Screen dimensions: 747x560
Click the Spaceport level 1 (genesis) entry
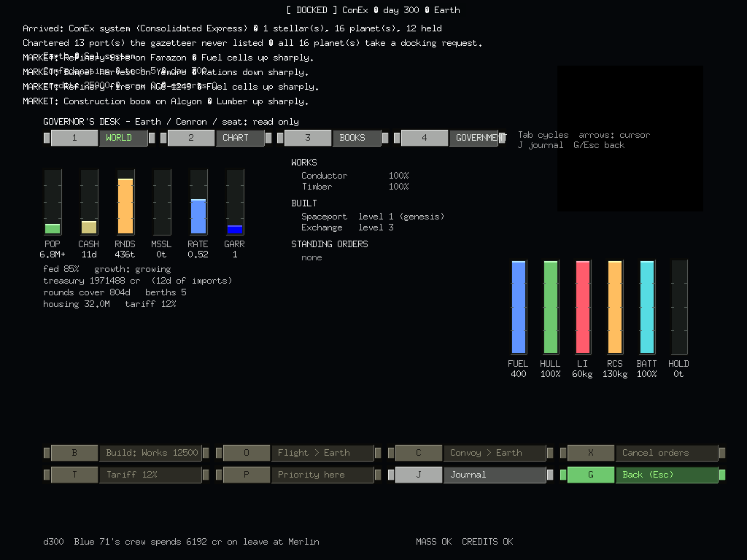click(373, 217)
